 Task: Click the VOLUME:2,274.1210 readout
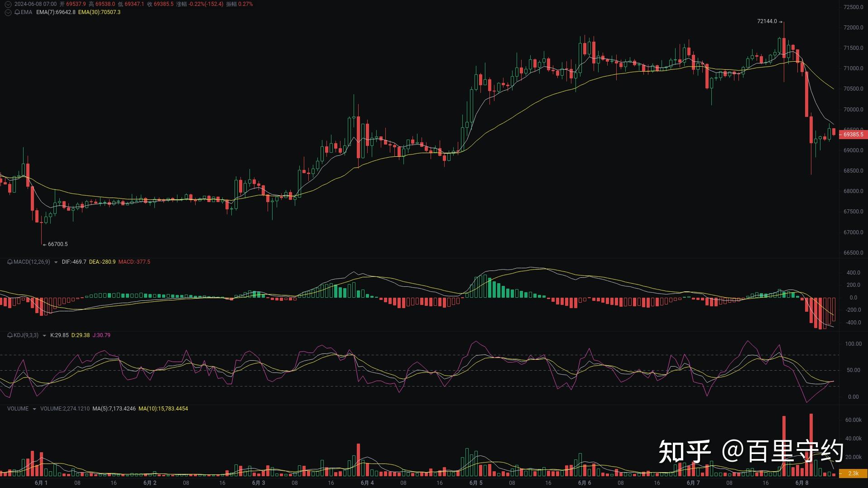[x=65, y=409]
